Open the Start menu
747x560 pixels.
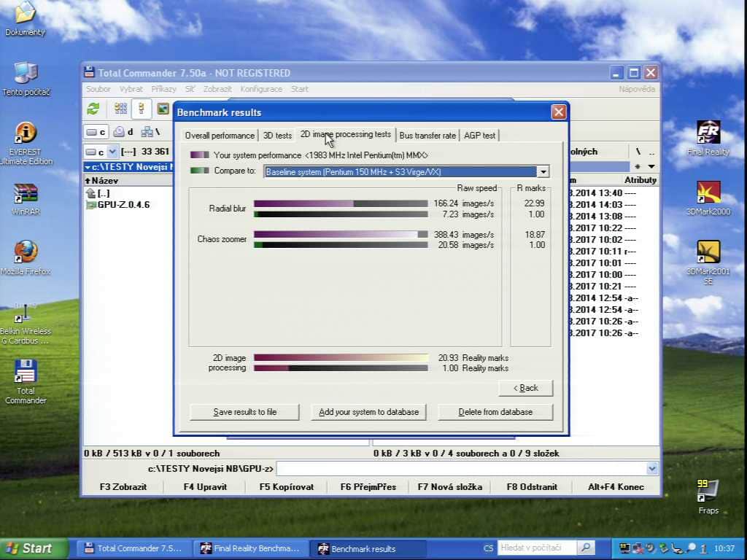(x=34, y=548)
